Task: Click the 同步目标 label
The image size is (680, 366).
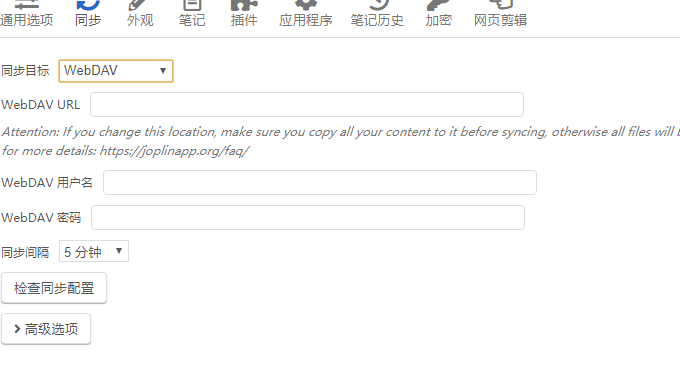Action: coord(25,71)
